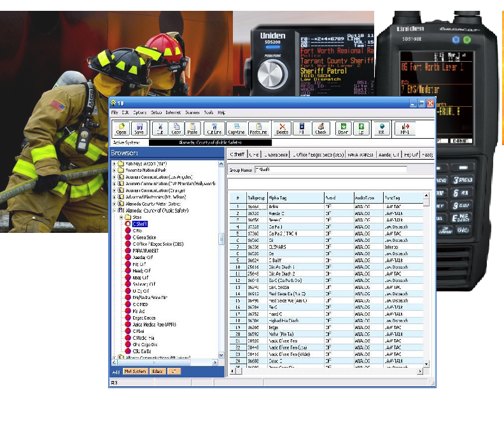
Task: Click the LT add button
Action: [174, 371]
